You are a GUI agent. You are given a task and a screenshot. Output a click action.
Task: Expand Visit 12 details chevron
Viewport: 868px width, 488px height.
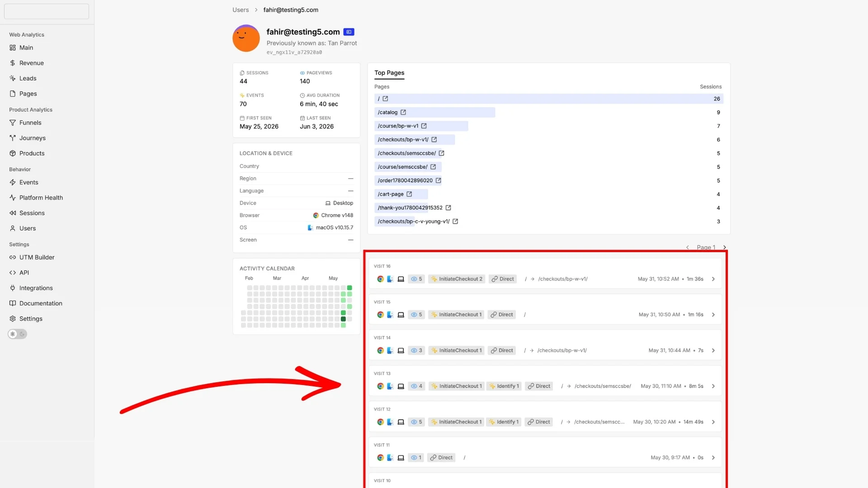(x=713, y=422)
